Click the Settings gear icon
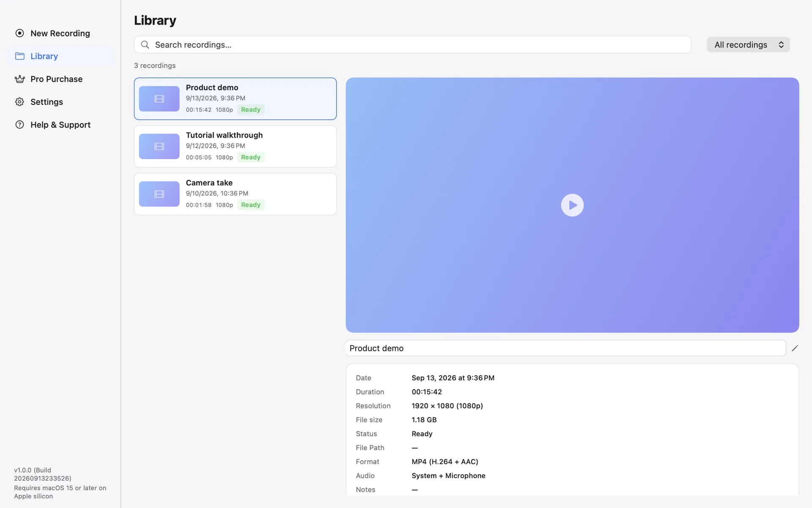The width and height of the screenshot is (812, 508). tap(19, 102)
